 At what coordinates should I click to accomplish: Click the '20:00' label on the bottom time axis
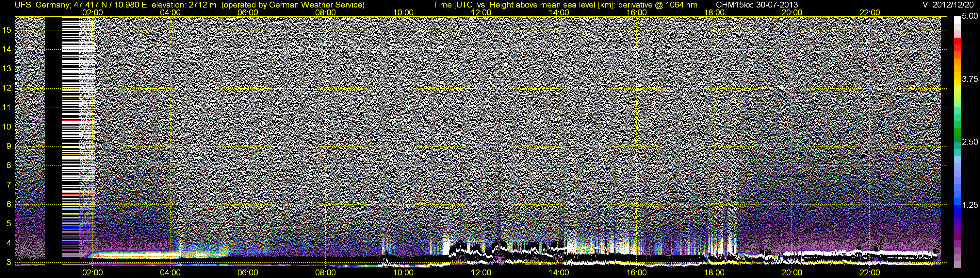(x=792, y=273)
